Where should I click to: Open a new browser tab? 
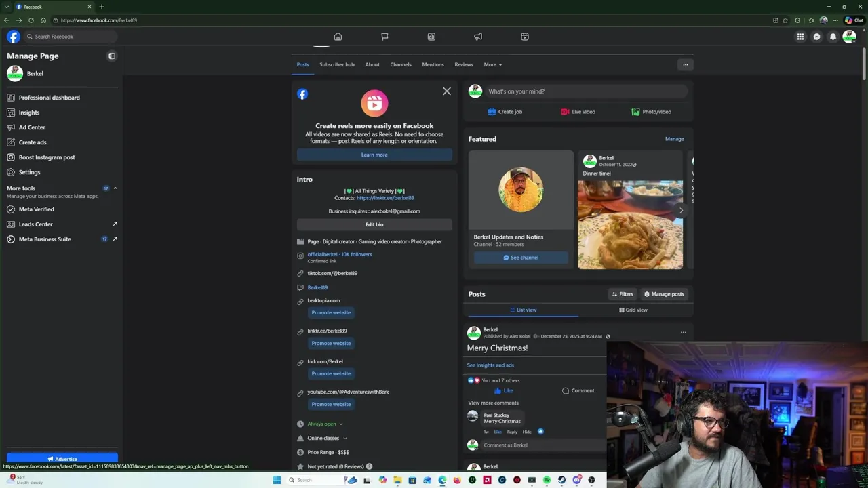[x=101, y=7]
